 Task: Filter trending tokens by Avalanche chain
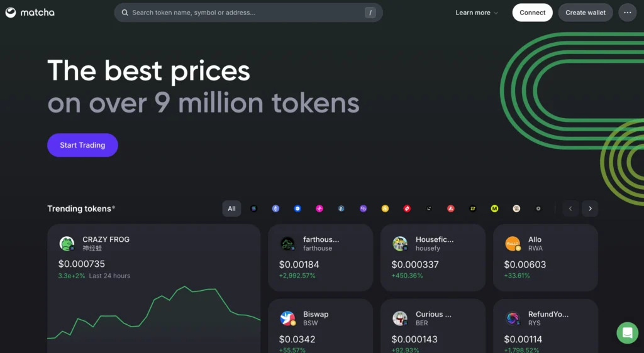(450, 209)
